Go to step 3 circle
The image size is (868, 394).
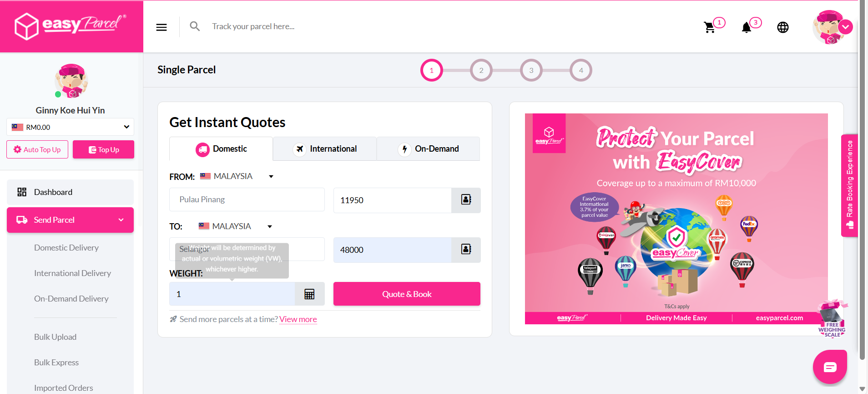pos(531,70)
